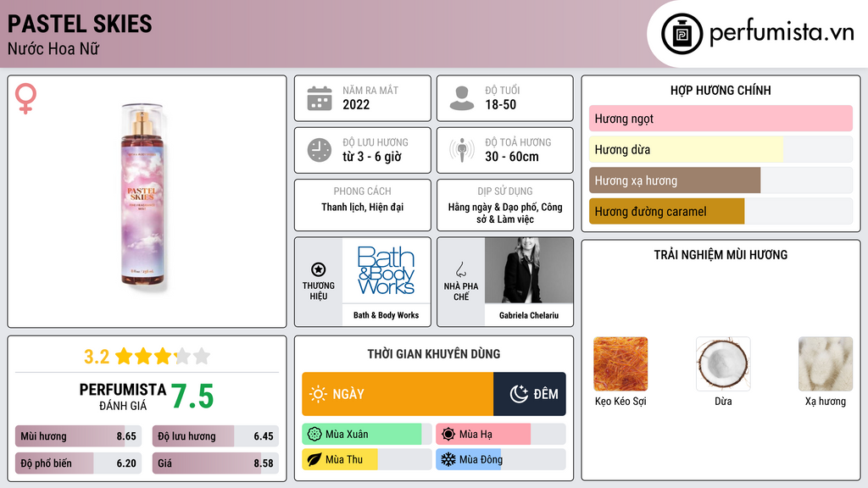Image resolution: width=868 pixels, height=488 pixels.
Task: Click the flower icon for Mùa Xuân
Action: (x=314, y=435)
